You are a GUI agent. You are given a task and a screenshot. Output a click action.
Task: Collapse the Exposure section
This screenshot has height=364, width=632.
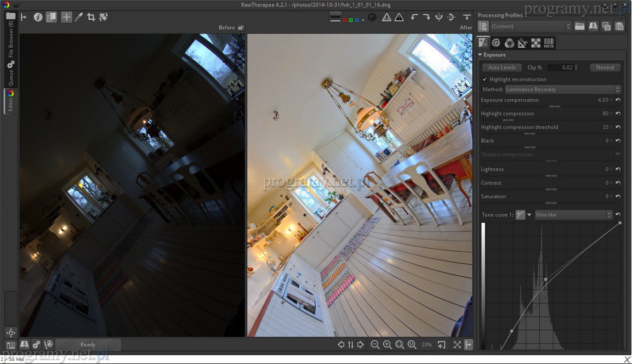click(x=480, y=55)
